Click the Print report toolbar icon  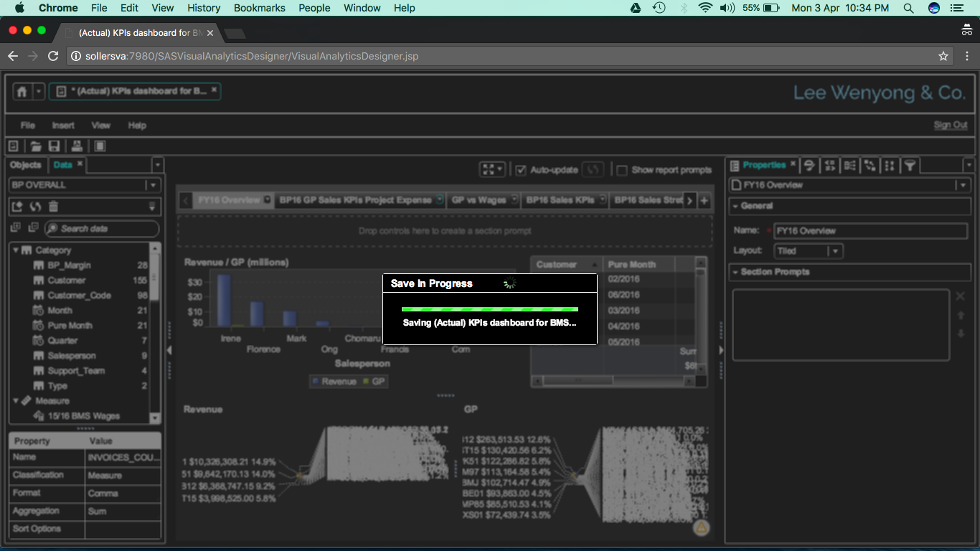[77, 146]
